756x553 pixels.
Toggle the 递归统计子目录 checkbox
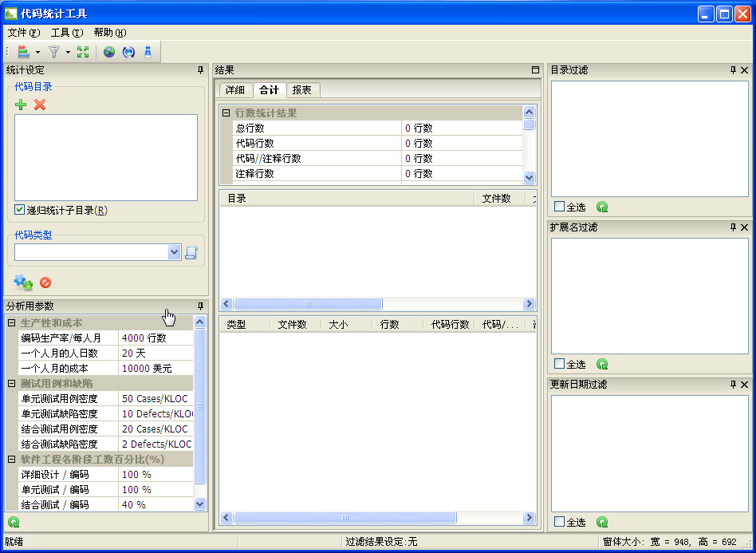19,210
